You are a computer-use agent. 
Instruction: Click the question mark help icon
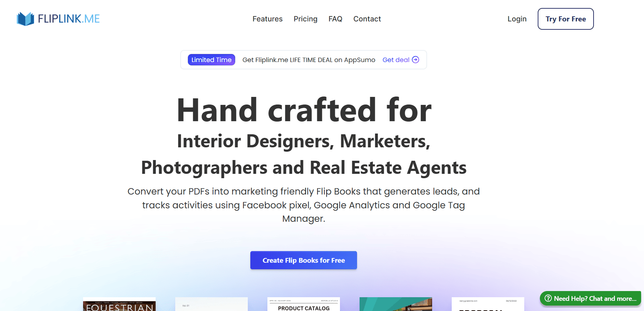548,298
